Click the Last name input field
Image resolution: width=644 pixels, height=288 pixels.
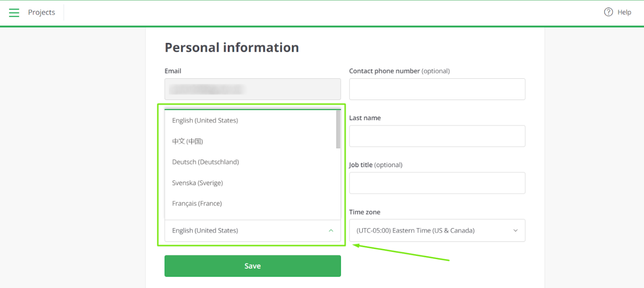(437, 136)
